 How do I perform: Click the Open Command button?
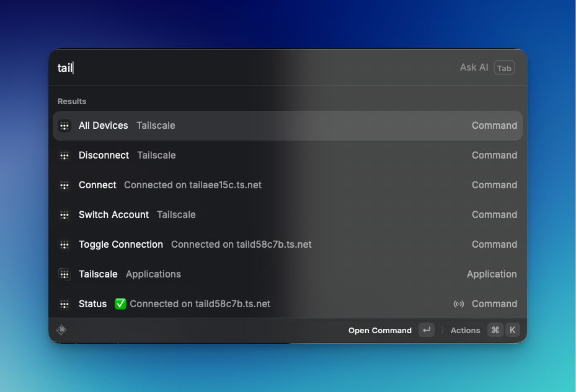[x=379, y=330]
